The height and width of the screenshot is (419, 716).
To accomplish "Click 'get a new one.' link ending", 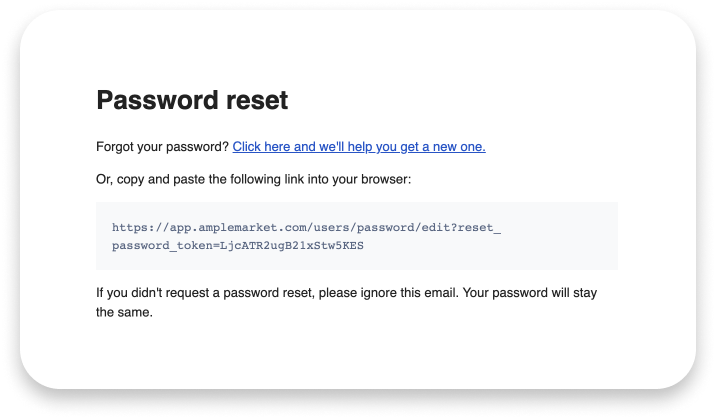I will click(443, 147).
